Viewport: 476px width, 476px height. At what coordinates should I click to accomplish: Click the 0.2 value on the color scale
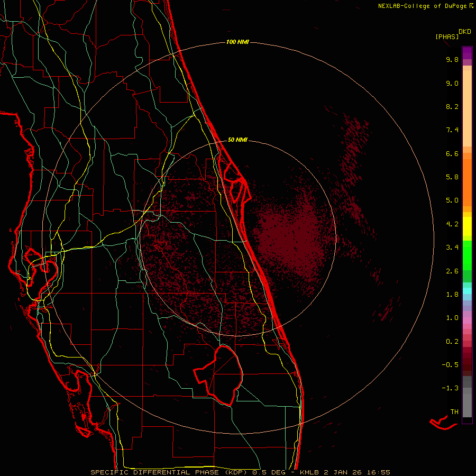452,342
